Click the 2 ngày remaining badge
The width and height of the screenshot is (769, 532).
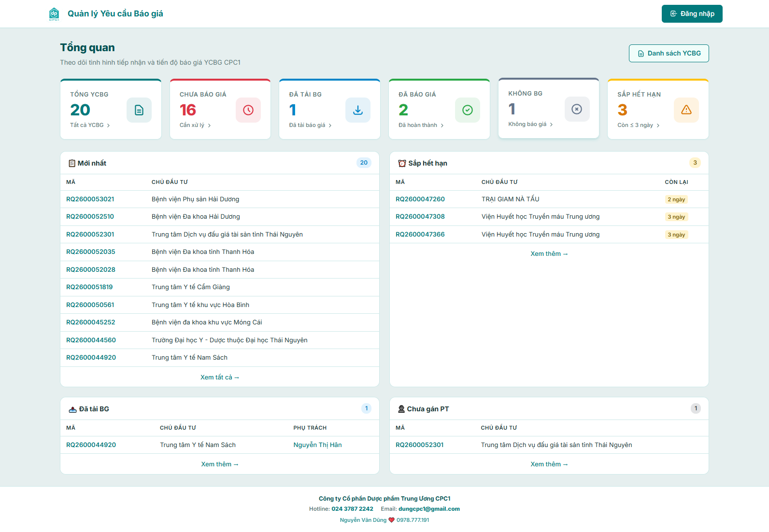pyautogui.click(x=676, y=199)
